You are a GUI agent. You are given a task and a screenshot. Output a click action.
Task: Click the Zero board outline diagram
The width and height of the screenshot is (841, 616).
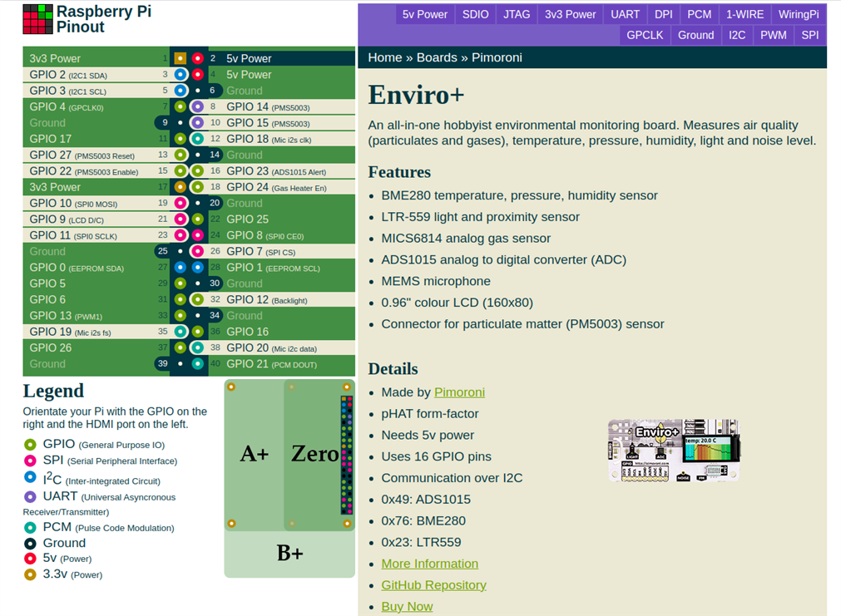319,456
